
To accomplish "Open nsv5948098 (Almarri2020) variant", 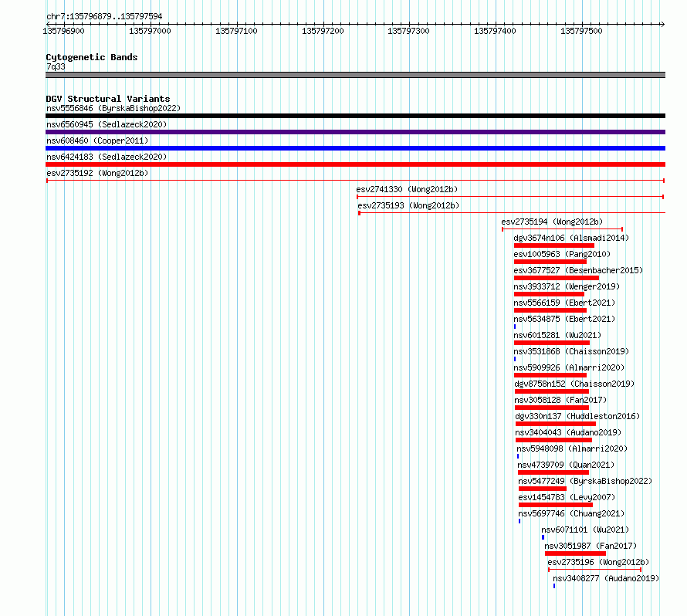I will 572,448.
